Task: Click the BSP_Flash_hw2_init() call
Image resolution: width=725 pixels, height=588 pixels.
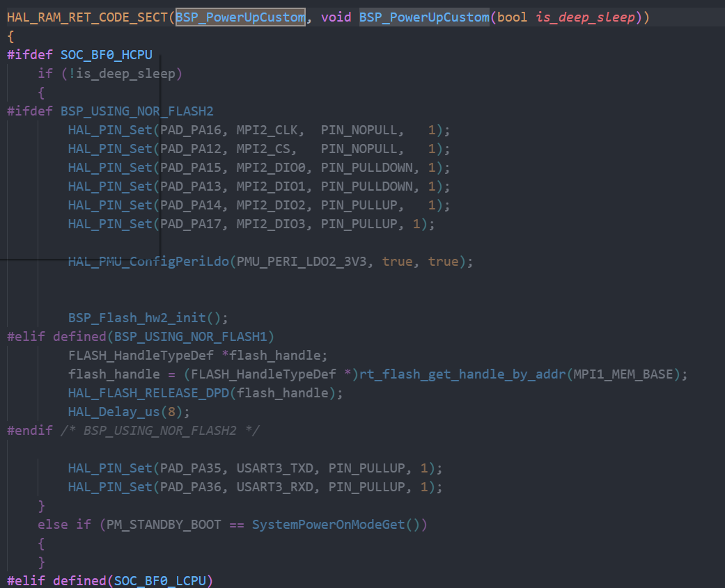Action: 148,318
